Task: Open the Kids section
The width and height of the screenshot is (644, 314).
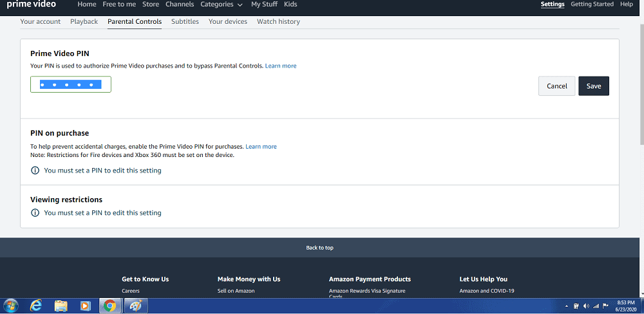Action: coord(290,4)
